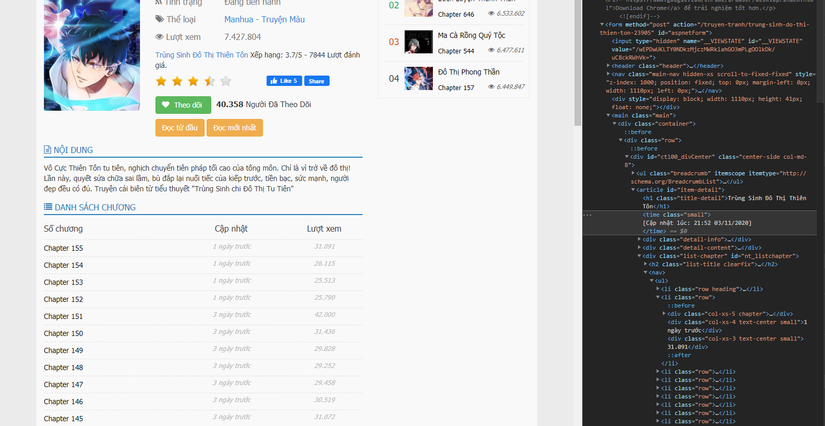The height and width of the screenshot is (426, 825).
Task: Click the Facebook Share button
Action: click(317, 81)
